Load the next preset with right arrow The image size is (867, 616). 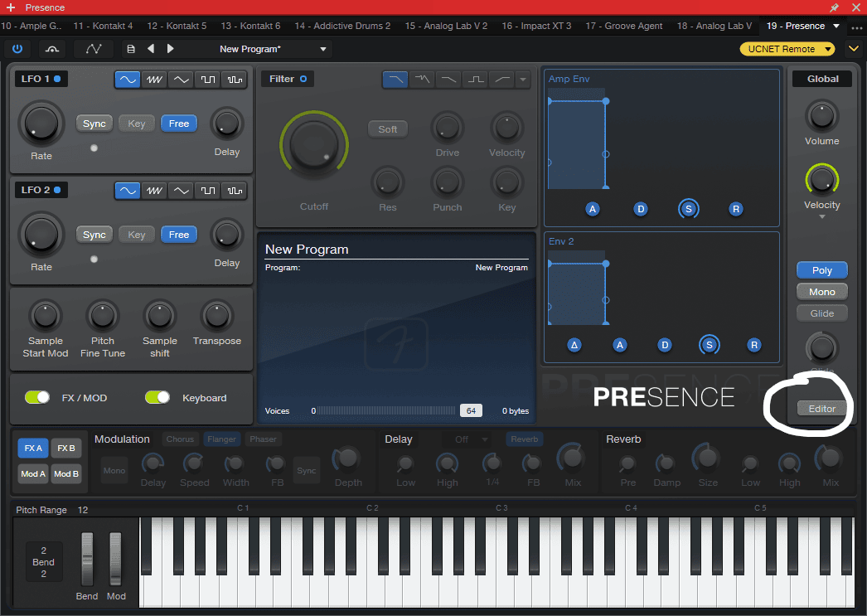click(x=171, y=49)
